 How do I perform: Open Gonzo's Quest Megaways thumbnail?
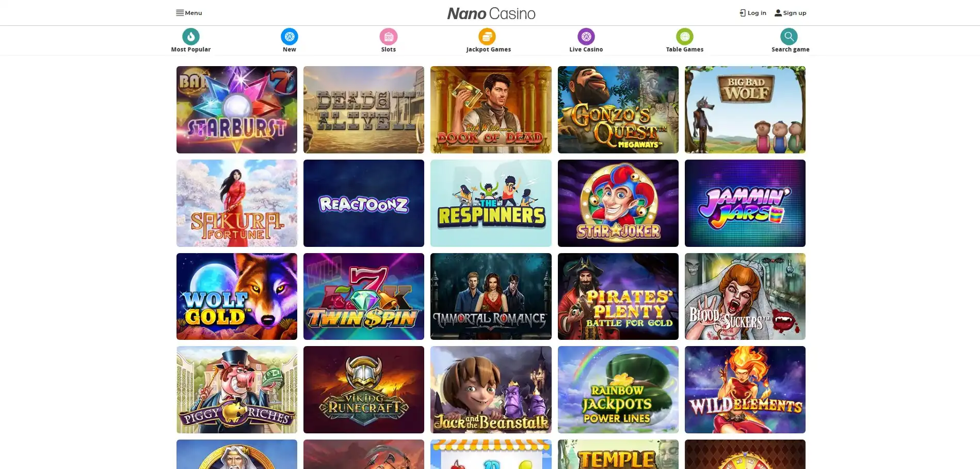click(618, 110)
